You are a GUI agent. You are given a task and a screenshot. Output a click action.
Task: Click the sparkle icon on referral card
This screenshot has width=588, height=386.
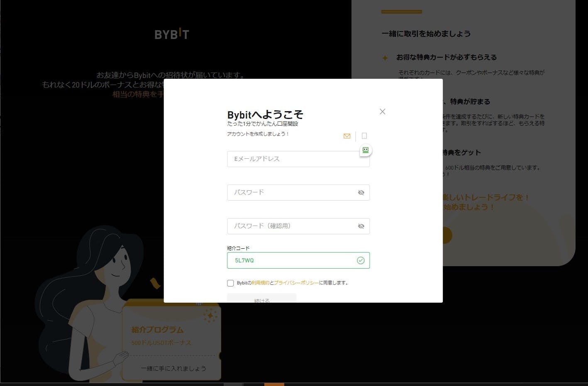click(210, 316)
